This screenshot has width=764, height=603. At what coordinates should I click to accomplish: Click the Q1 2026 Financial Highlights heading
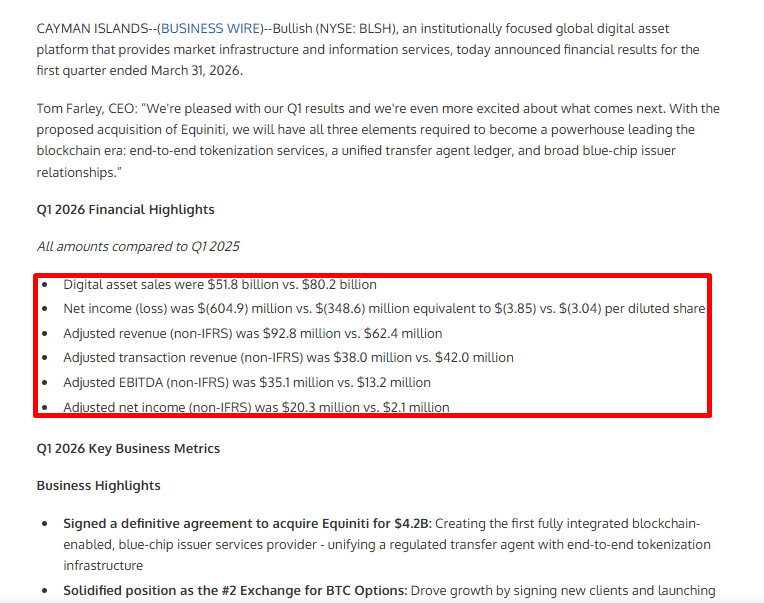(x=125, y=209)
